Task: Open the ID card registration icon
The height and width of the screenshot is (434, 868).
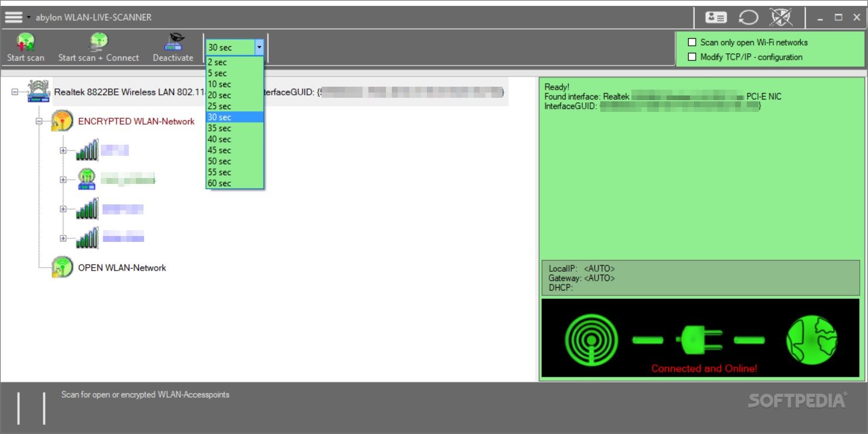Action: (x=716, y=18)
